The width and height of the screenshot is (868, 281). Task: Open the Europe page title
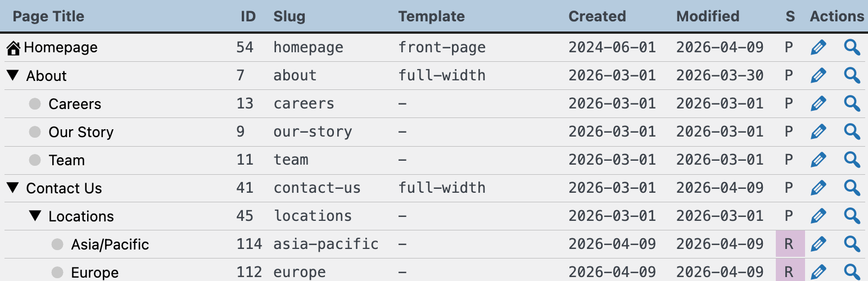tap(94, 273)
